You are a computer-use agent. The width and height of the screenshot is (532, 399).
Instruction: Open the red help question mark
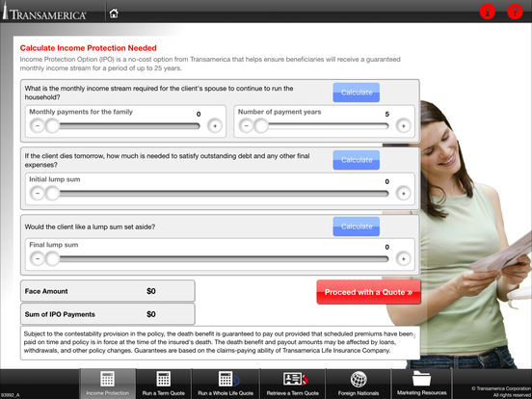pos(515,12)
